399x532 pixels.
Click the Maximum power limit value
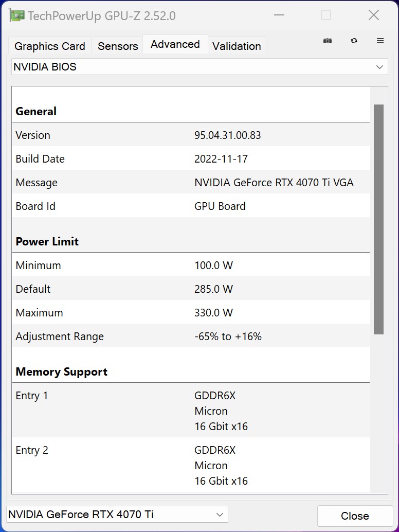pyautogui.click(x=213, y=313)
